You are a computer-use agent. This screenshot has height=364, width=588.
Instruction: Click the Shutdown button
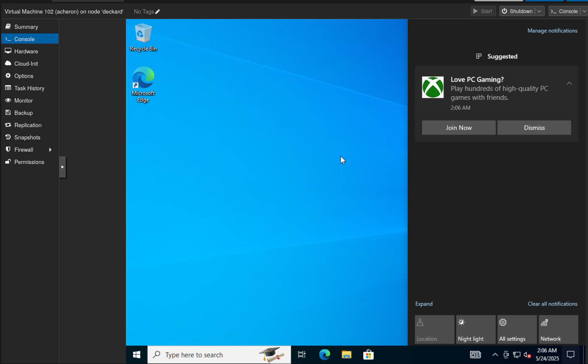tap(517, 11)
